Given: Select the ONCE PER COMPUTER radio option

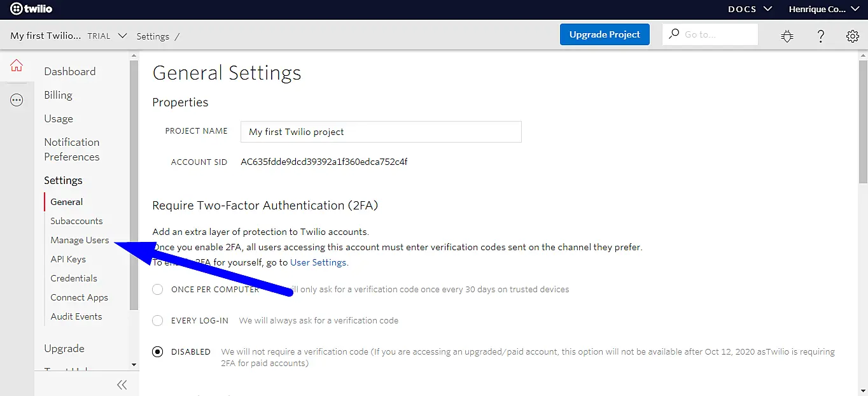Looking at the screenshot, I should [x=158, y=289].
